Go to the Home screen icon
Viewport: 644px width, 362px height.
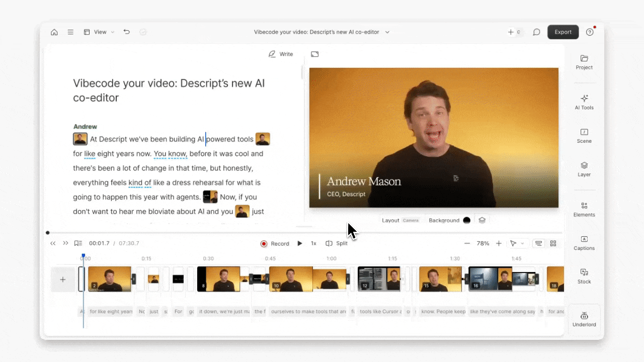point(54,32)
